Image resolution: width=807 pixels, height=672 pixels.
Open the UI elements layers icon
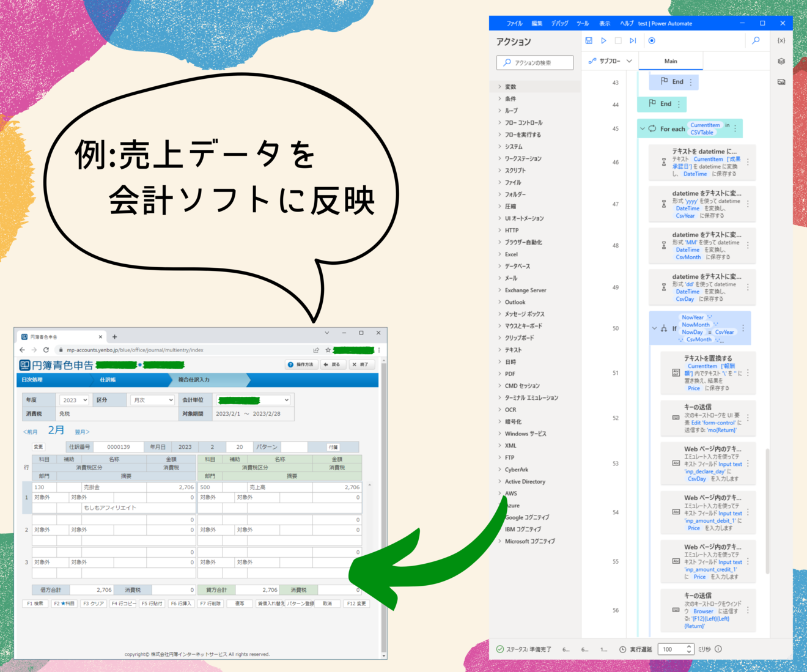tap(781, 61)
